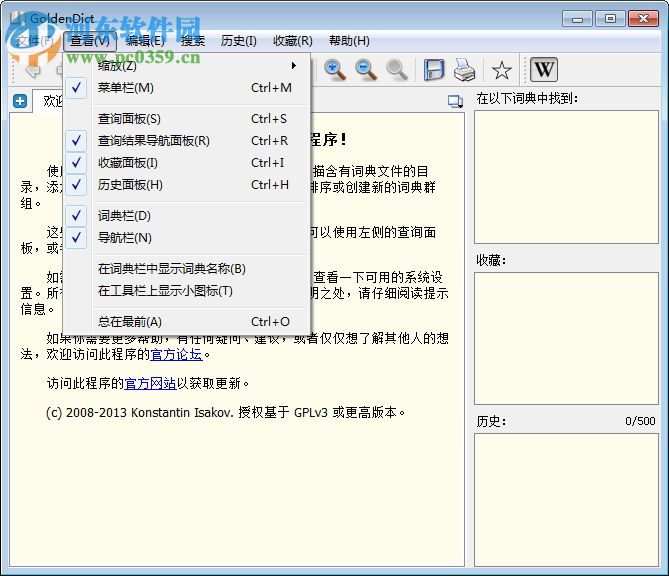
Task: Open the 帮助(H) menu
Action: [x=349, y=41]
